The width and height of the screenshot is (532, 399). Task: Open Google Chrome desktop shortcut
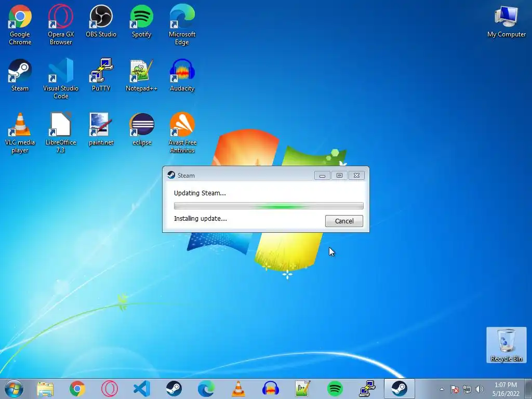(x=20, y=25)
